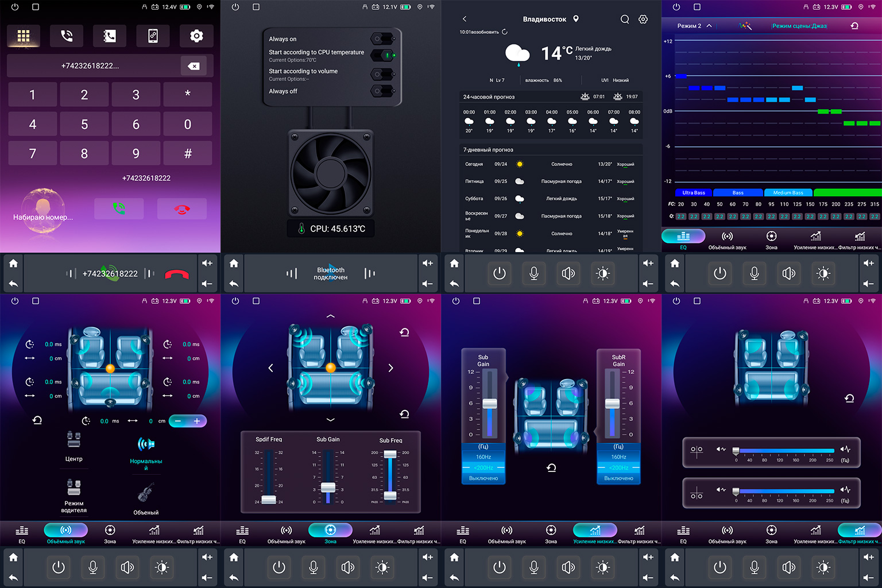The image size is (882, 588).
Task: Select the Нормальный speaker icon
Action: (x=146, y=444)
